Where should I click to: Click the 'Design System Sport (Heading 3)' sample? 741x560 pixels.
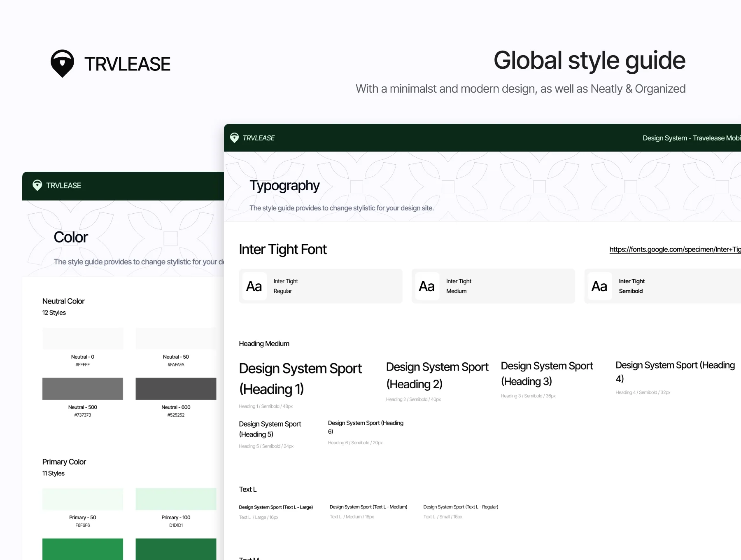click(x=547, y=373)
